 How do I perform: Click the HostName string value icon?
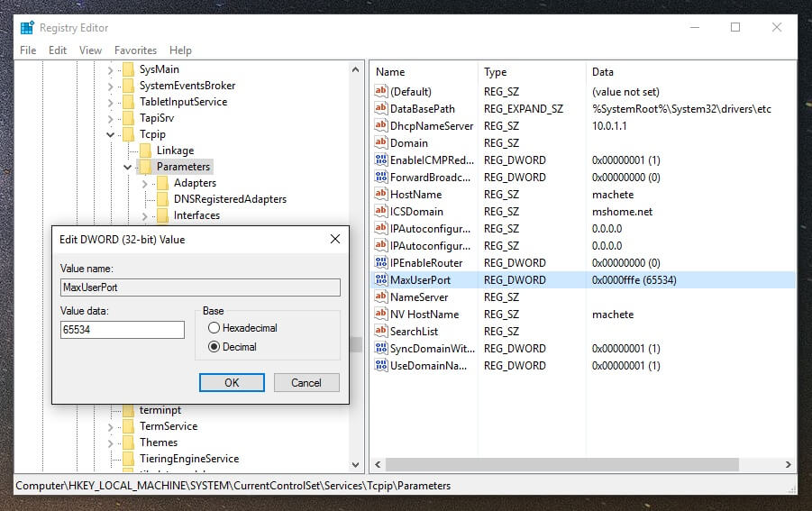[381, 194]
